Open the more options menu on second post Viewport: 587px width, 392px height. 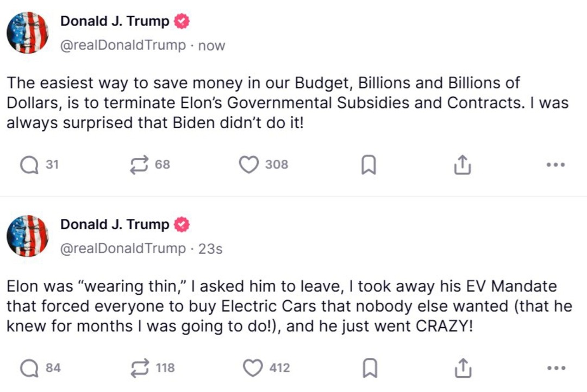[555, 368]
